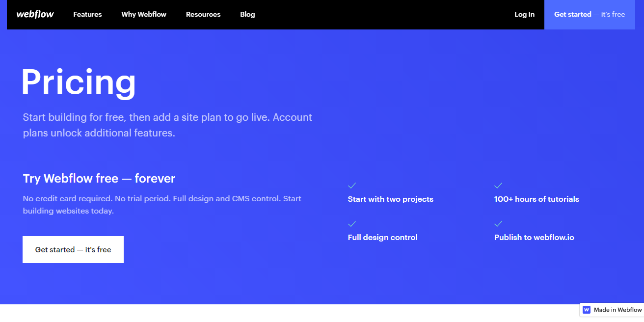Click the 100+ hours of tutorials text

537,199
